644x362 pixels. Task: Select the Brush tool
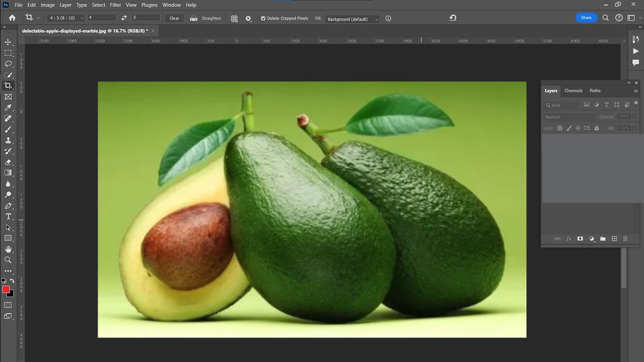(x=8, y=129)
